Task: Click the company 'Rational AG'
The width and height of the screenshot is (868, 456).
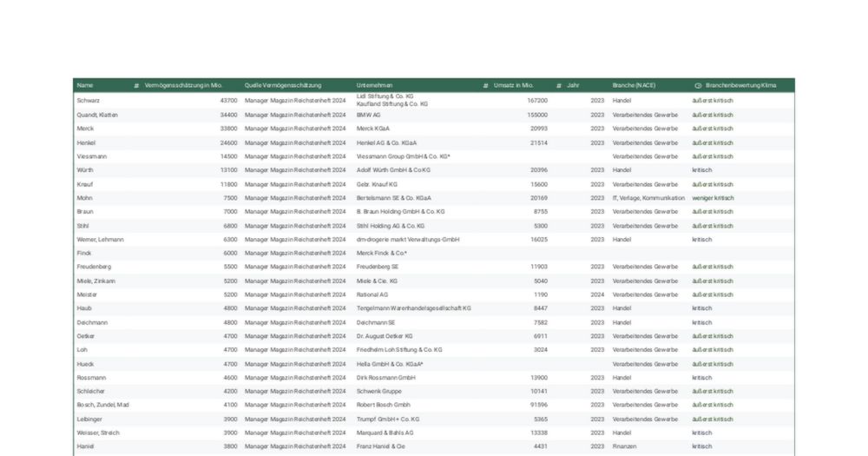Action: 372,294
